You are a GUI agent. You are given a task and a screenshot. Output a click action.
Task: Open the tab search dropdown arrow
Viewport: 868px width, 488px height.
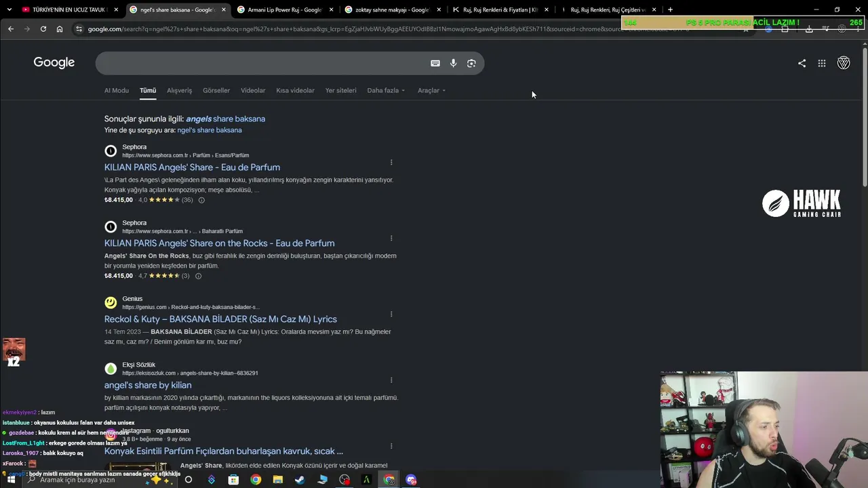[9, 9]
